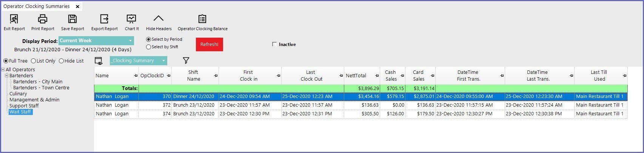Click the Save Report icon
The width and height of the screenshot is (644, 153).
(x=72, y=19)
